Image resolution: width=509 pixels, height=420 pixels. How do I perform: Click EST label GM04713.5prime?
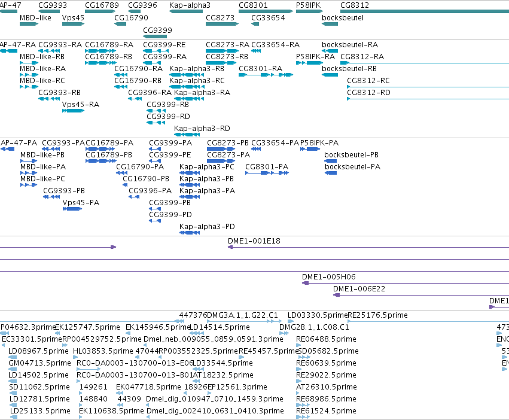click(39, 363)
